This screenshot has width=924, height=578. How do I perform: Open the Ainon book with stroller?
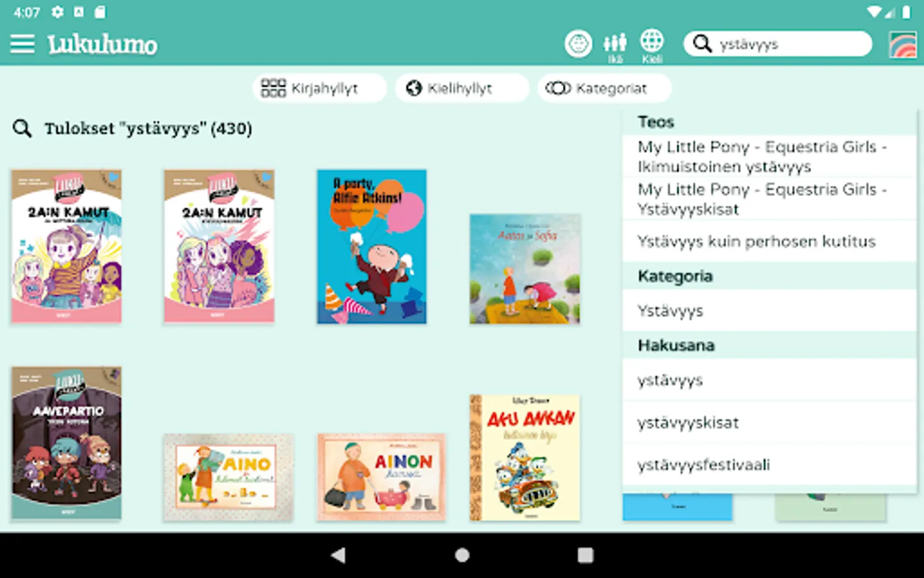coord(381,477)
